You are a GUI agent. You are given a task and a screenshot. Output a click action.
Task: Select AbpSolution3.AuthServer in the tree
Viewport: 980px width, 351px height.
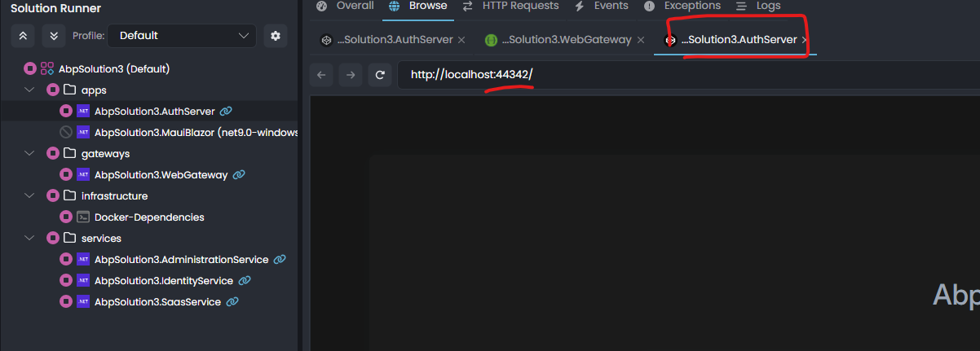coord(153,111)
